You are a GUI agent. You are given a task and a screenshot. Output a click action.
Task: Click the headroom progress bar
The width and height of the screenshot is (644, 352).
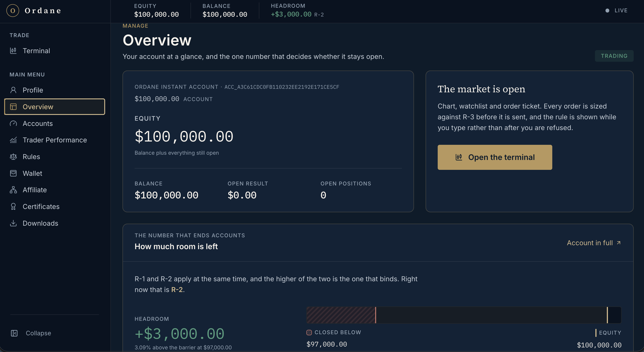464,315
